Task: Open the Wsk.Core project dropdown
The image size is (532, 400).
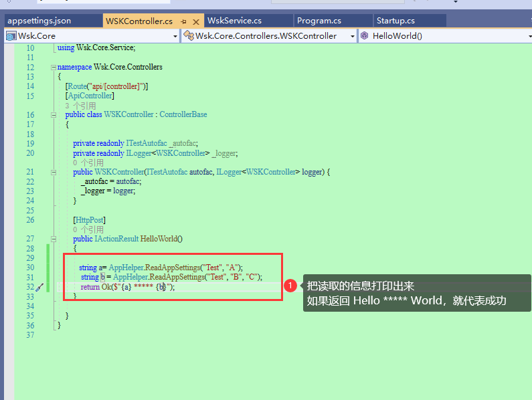Action: pyautogui.click(x=175, y=36)
